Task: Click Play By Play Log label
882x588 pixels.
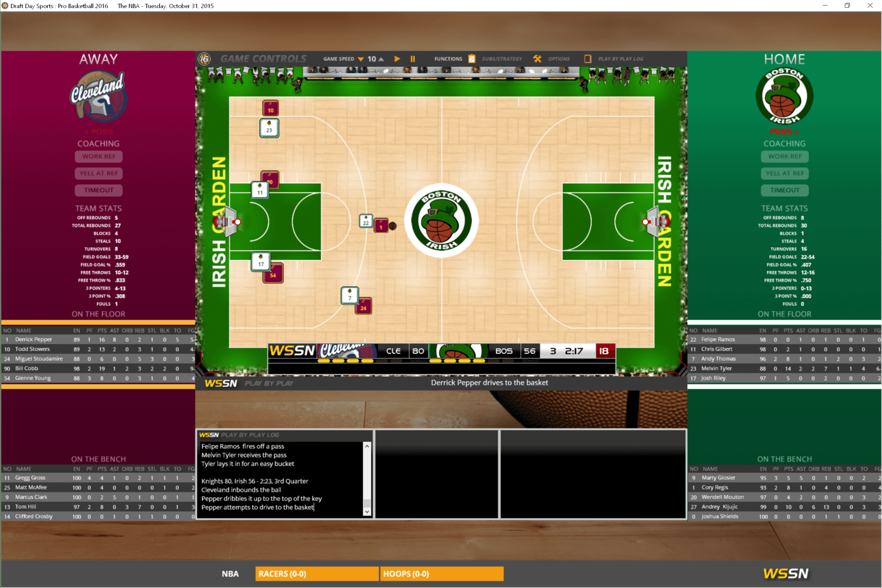Action: click(621, 59)
